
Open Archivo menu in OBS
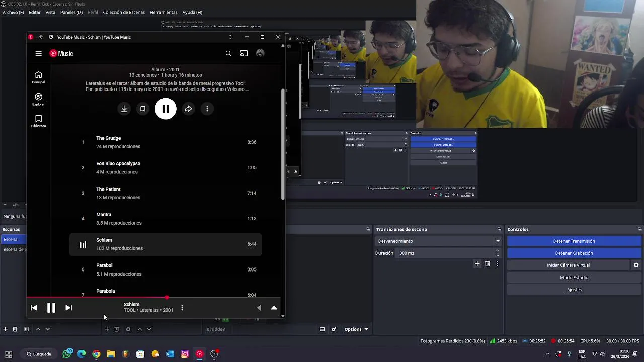(x=13, y=12)
